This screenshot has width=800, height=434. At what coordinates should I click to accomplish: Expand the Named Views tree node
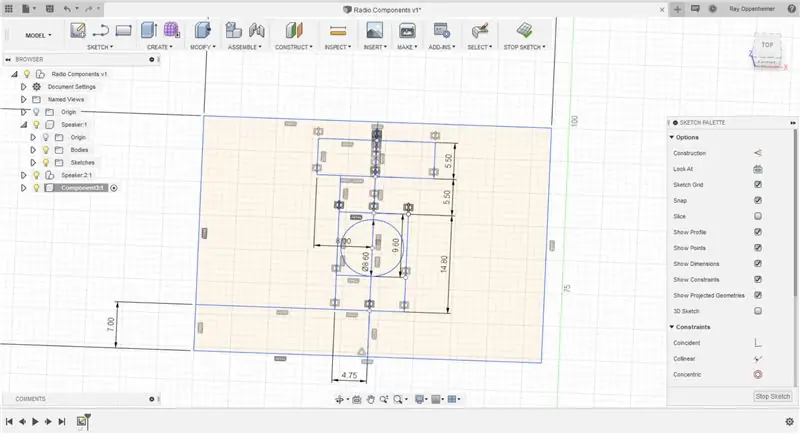(x=23, y=99)
